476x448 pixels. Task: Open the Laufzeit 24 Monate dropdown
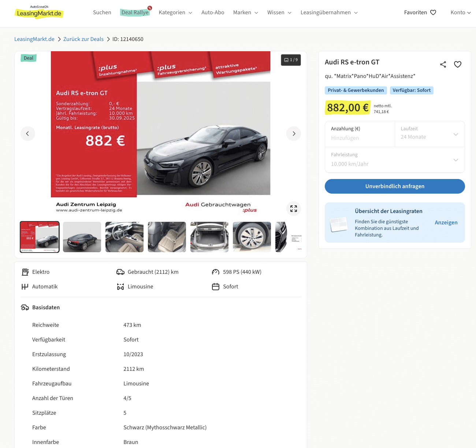429,134
